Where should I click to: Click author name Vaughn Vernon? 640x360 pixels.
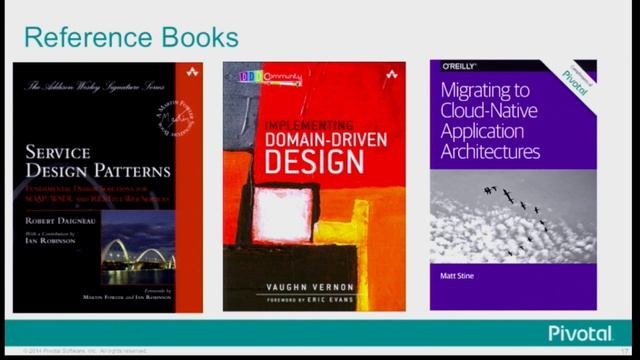pyautogui.click(x=310, y=287)
